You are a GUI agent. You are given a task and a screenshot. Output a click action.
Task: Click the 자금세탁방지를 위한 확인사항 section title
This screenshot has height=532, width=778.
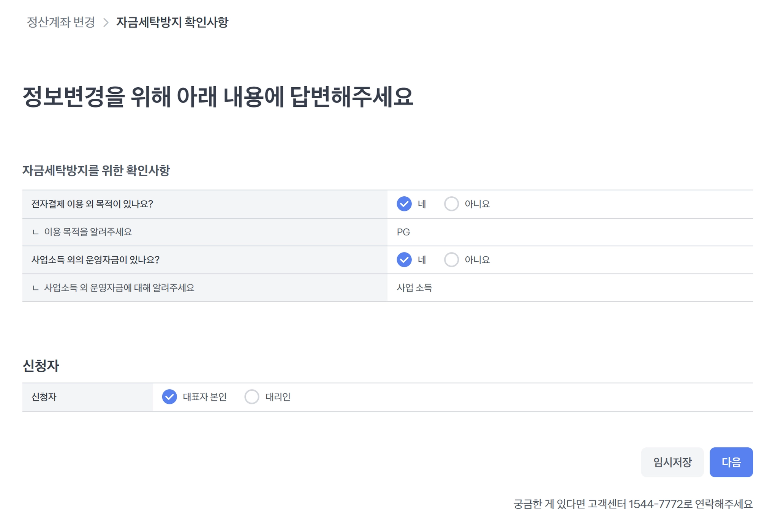96,170
